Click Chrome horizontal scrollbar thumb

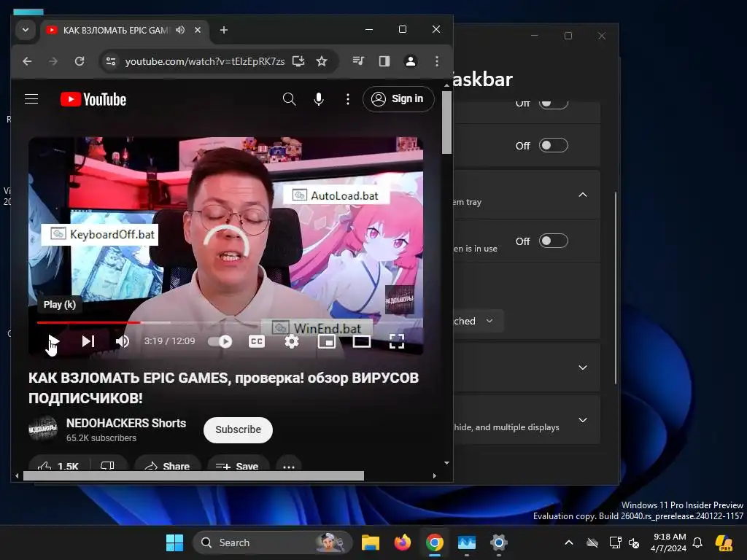pos(193,475)
